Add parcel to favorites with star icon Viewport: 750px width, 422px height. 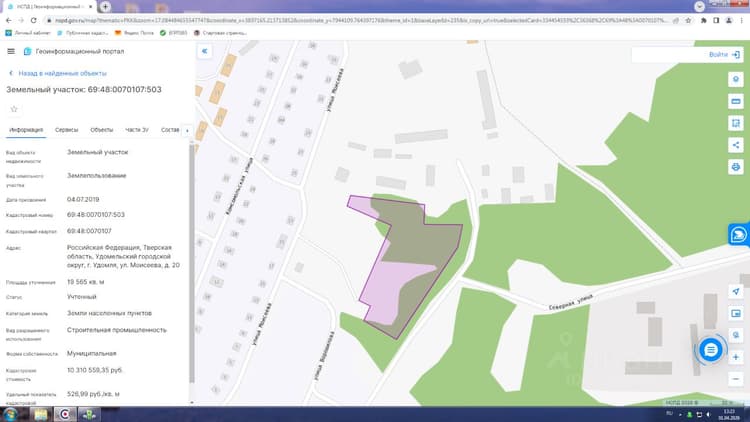14,109
